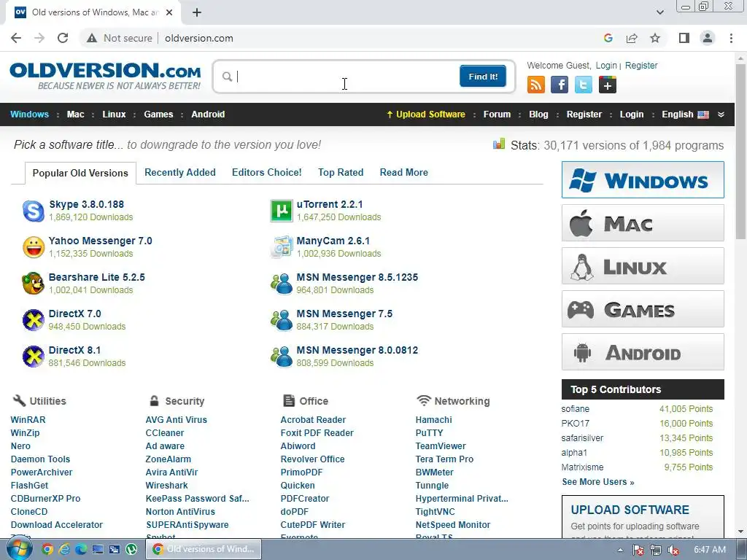This screenshot has height=560, width=747.
Task: Select the English language option
Action: (685, 114)
